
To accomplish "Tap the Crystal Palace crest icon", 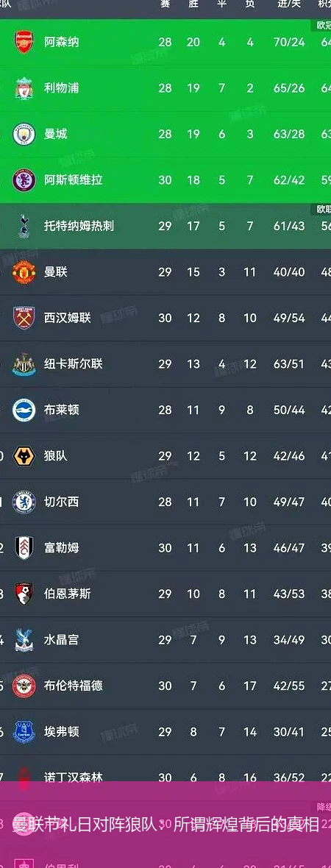I will pyautogui.click(x=24, y=639).
